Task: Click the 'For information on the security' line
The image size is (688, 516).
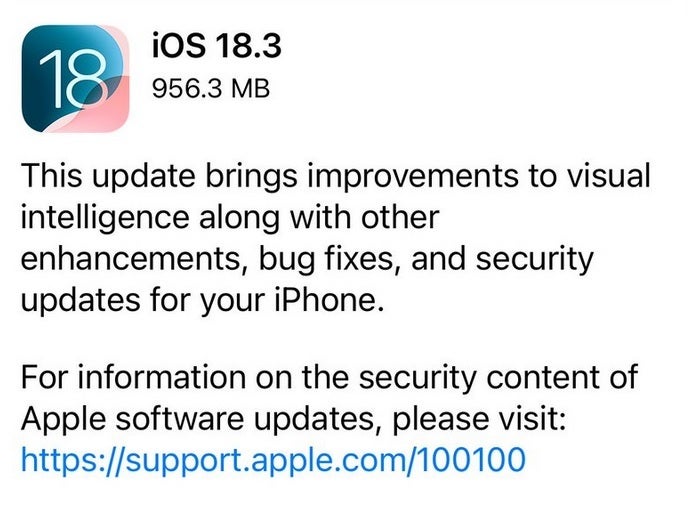Action: tap(329, 377)
